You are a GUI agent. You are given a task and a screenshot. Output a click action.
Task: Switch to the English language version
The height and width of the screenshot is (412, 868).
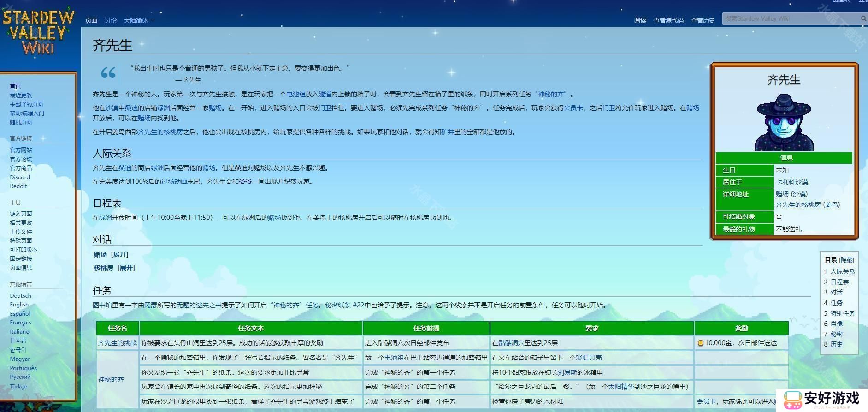pyautogui.click(x=19, y=305)
